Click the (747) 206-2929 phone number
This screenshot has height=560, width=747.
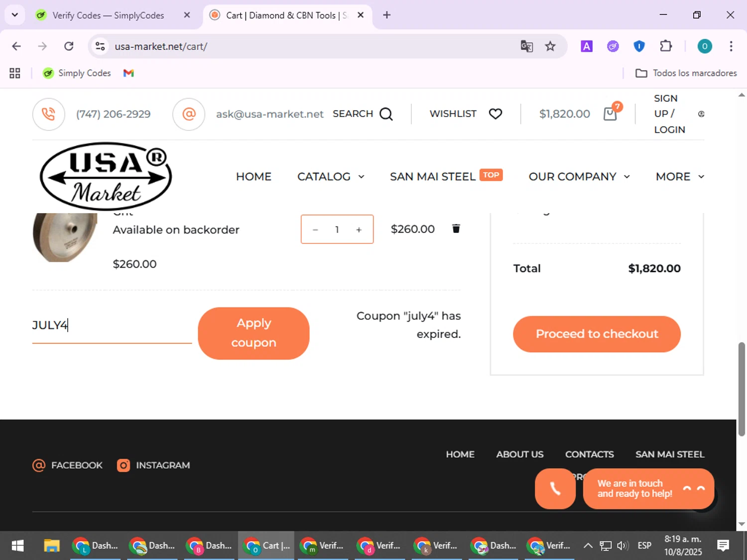tap(113, 114)
